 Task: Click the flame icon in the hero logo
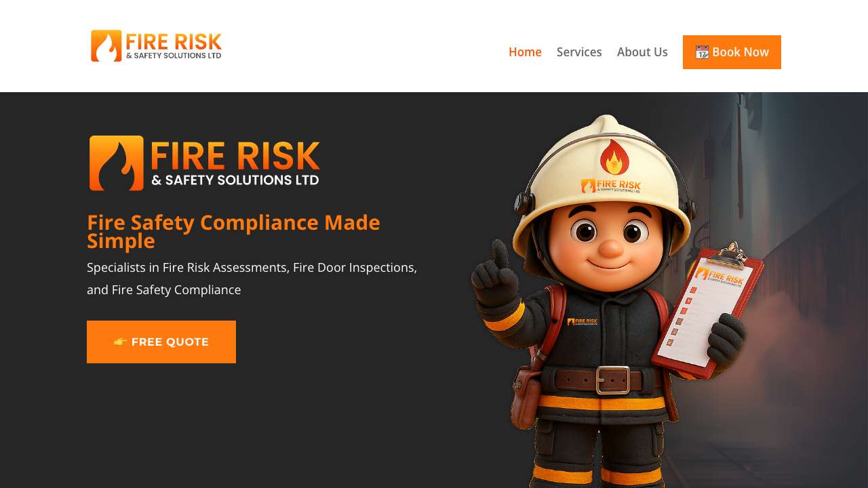click(x=117, y=163)
